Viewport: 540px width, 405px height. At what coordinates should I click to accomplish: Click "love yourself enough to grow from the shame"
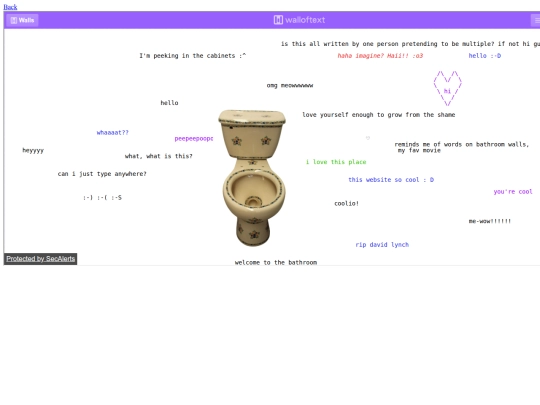click(379, 115)
